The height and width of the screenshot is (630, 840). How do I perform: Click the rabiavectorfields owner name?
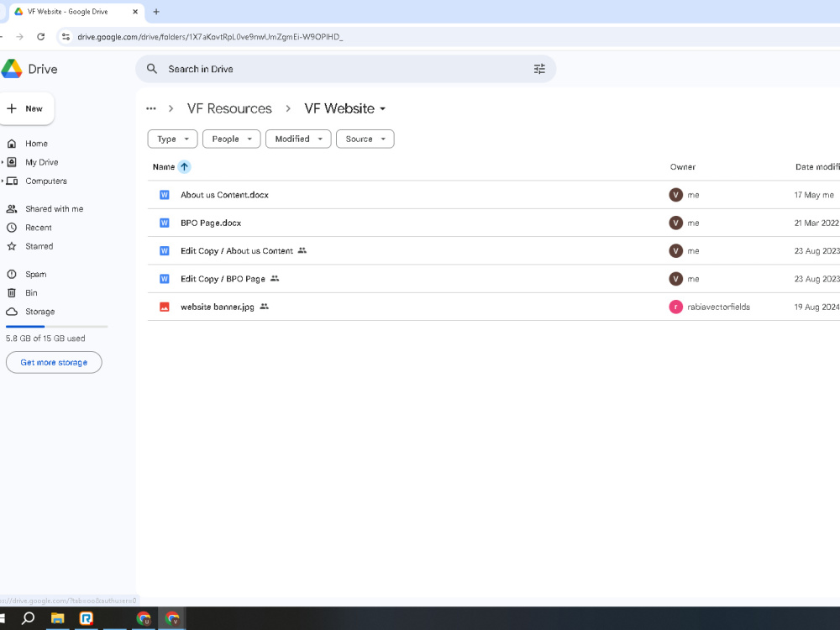718,307
